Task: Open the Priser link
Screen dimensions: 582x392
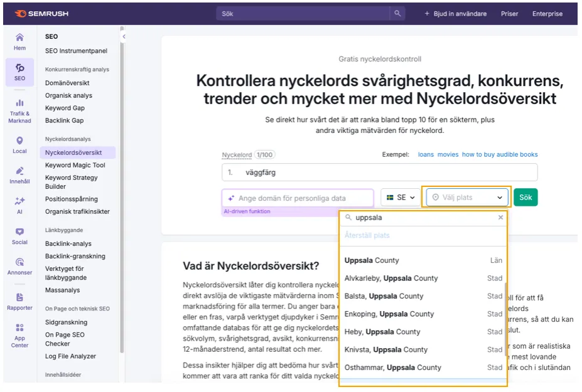Action: point(509,14)
